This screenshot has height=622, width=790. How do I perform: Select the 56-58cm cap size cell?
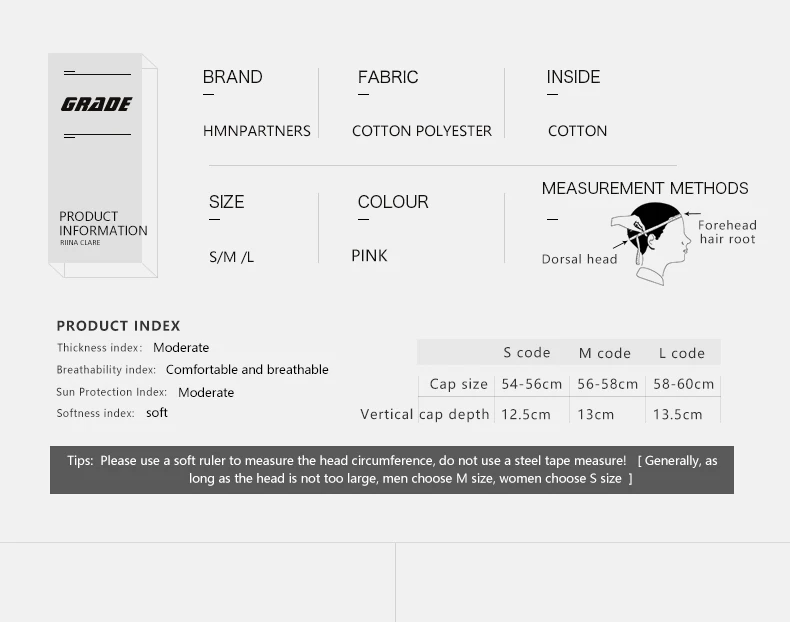[608, 384]
